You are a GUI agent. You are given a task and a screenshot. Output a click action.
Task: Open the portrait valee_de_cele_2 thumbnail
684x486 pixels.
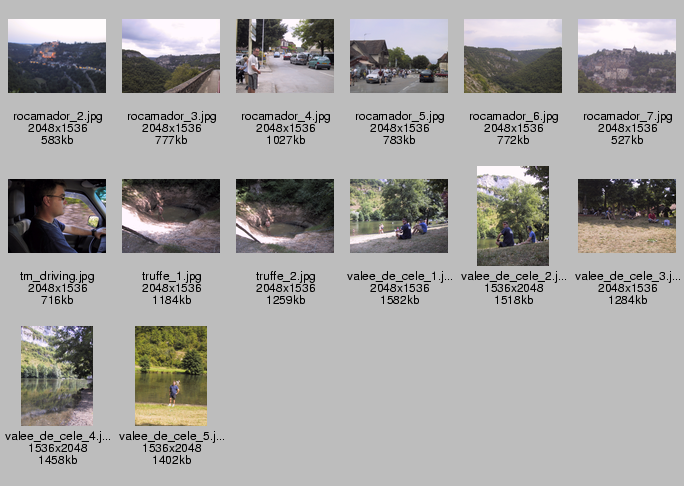(x=513, y=216)
